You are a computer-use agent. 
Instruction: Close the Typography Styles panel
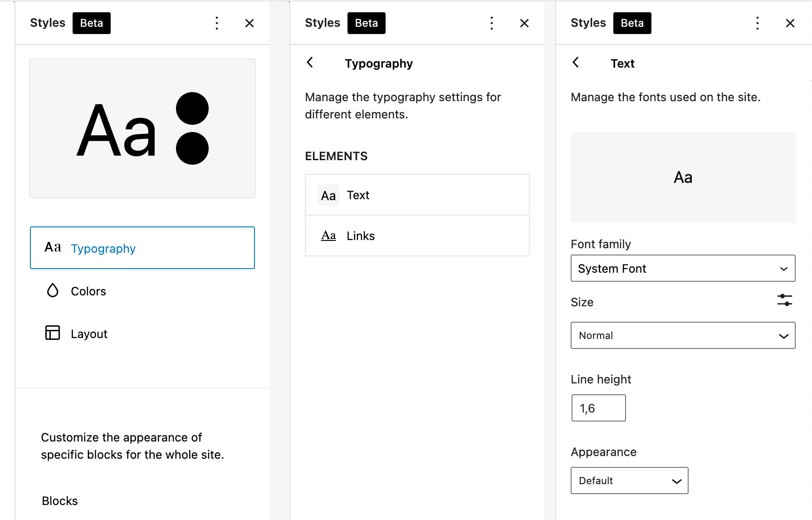[x=524, y=23]
